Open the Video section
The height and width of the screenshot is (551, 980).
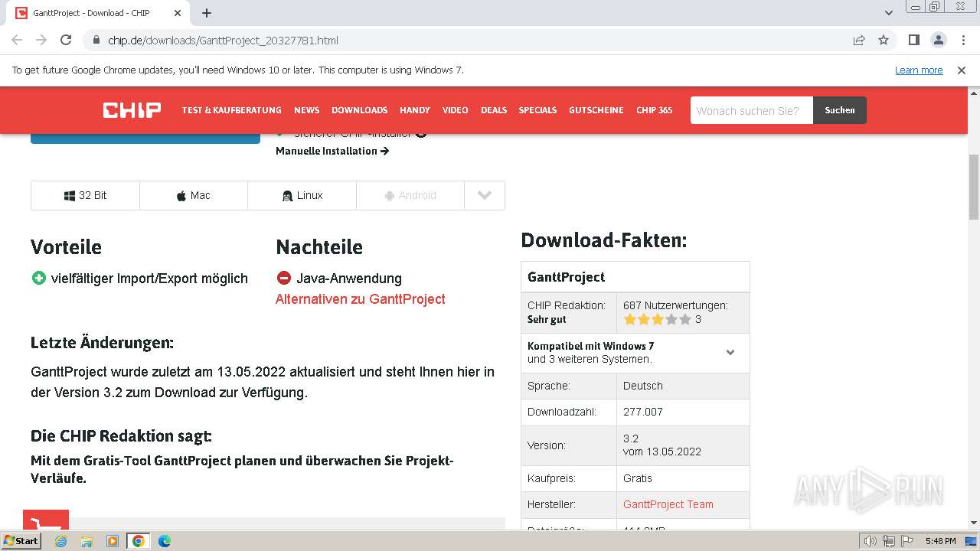(455, 110)
